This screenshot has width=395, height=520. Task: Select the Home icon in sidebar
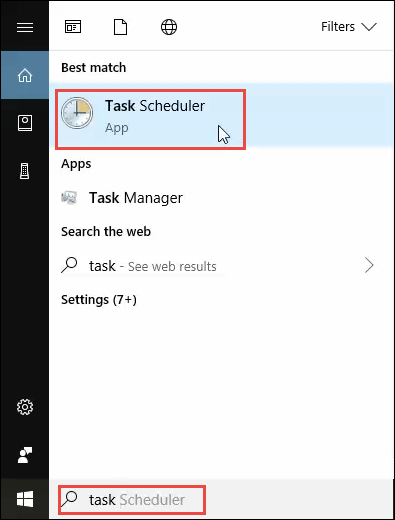25,75
